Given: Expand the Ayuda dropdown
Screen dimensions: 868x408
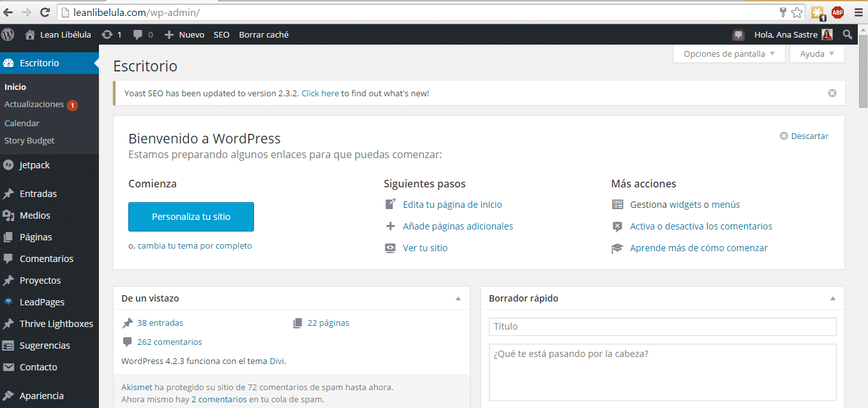Looking at the screenshot, I should (x=816, y=54).
